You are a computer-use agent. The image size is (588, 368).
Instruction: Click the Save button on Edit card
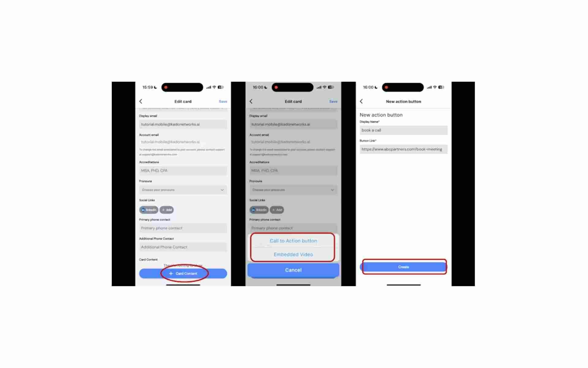click(222, 101)
